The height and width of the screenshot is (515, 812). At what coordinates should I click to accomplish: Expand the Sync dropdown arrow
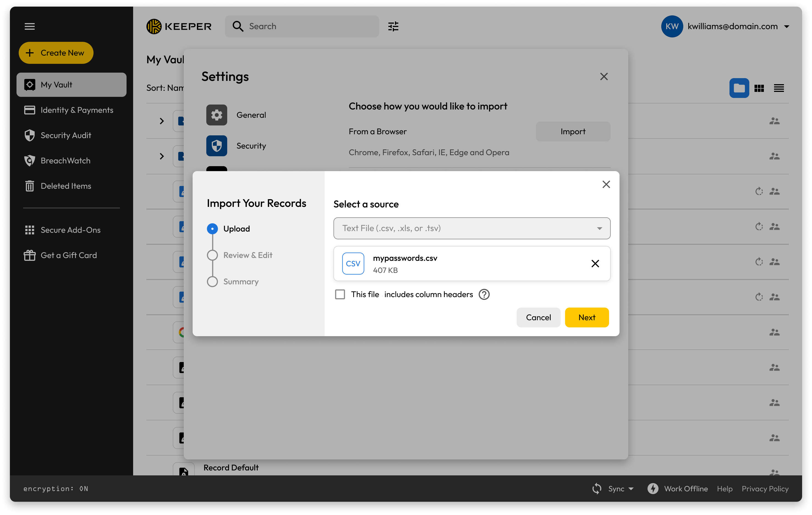pos(631,489)
